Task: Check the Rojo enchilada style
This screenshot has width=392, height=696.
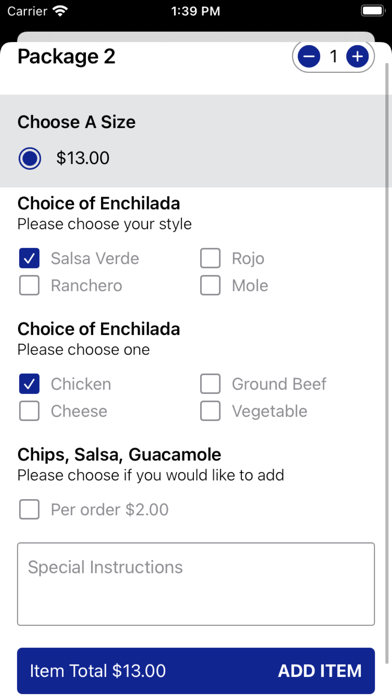Action: [x=210, y=258]
